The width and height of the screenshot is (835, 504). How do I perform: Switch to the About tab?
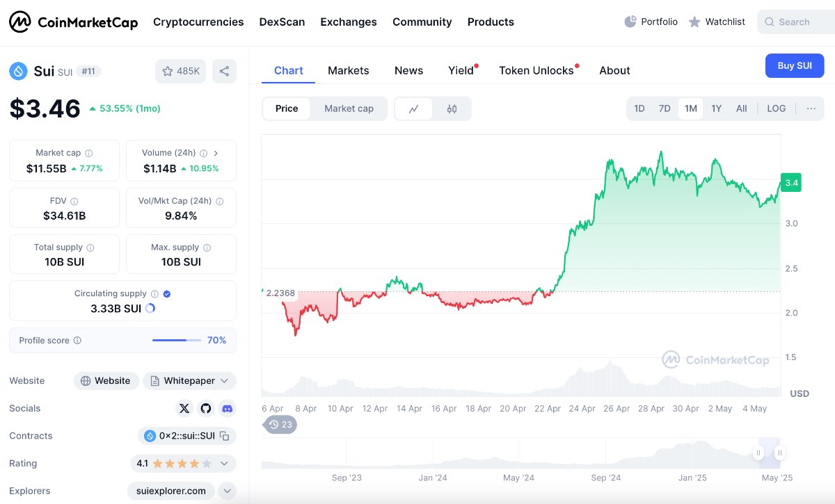click(x=614, y=71)
